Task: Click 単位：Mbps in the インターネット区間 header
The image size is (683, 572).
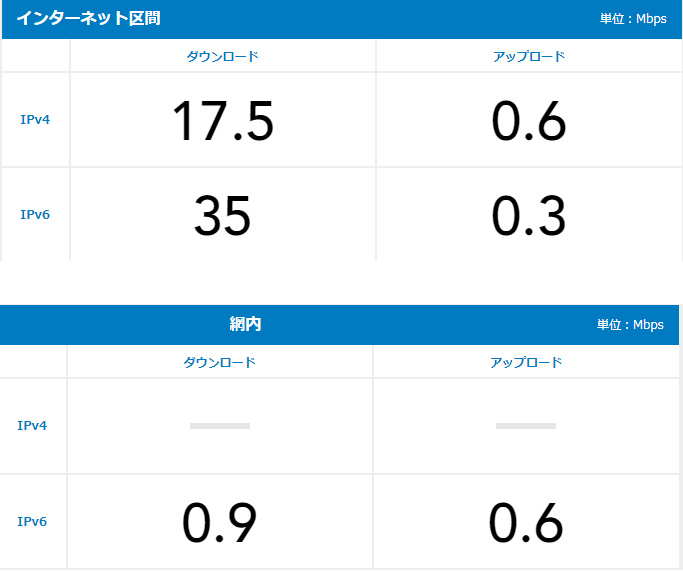Action: [633, 19]
